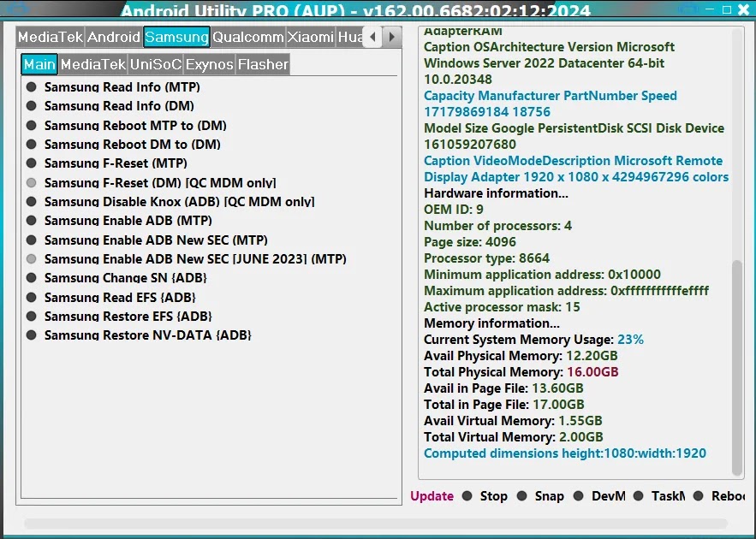Click 'Total in Page File: 17.00GB' line
756x539 pixels.
(504, 404)
